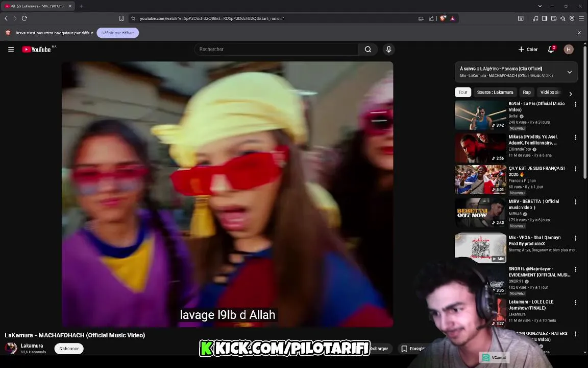View site information settings icon
Screen dimensions: 588x368
click(133, 18)
